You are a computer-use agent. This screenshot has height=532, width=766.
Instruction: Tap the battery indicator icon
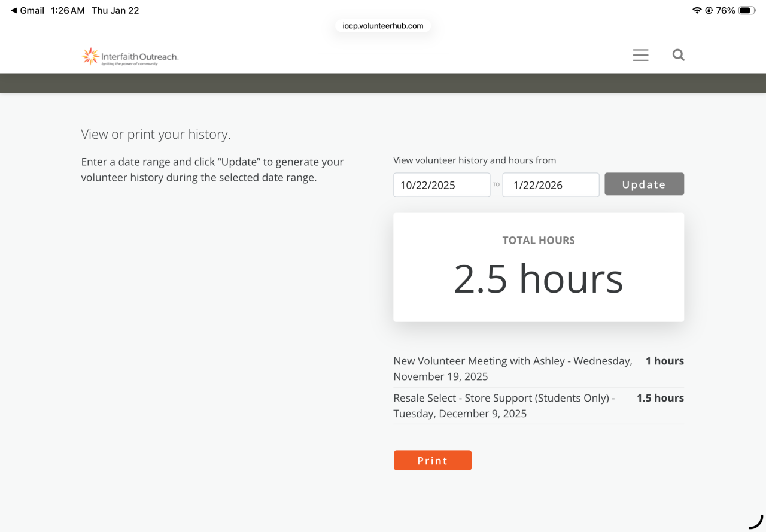tap(747, 10)
